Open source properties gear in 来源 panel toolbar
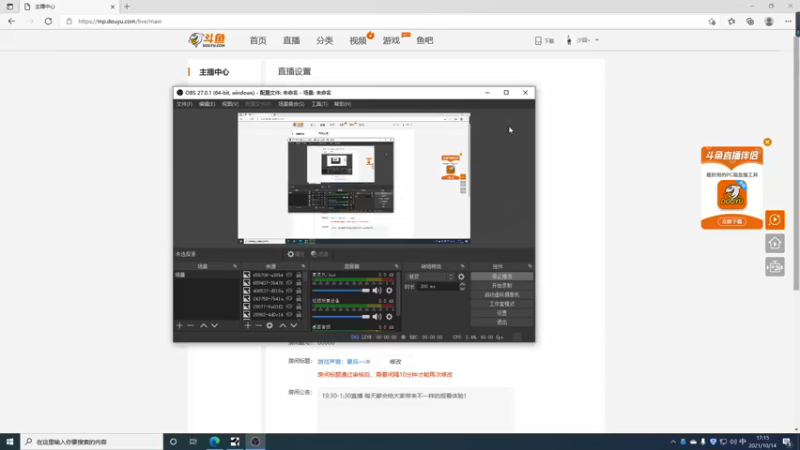The width and height of the screenshot is (800, 450). coord(270,326)
